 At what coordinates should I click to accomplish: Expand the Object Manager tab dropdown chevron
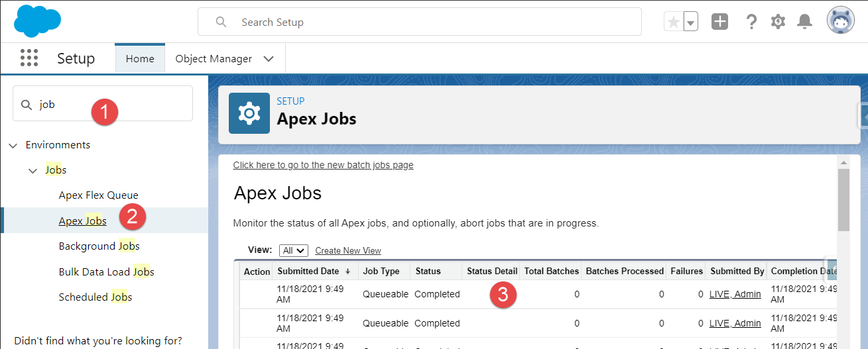click(x=269, y=58)
